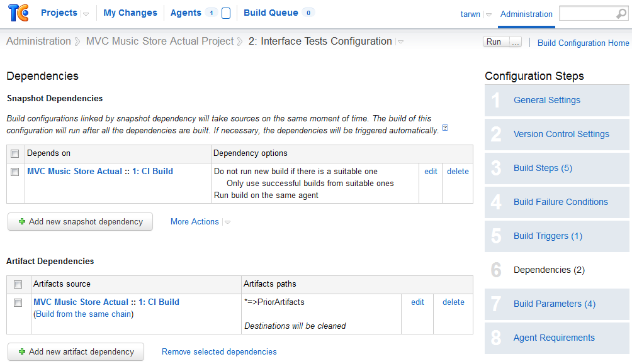This screenshot has height=364, width=632.
Task: Edit the snapshot dependency on CI Build
Action: click(x=431, y=172)
